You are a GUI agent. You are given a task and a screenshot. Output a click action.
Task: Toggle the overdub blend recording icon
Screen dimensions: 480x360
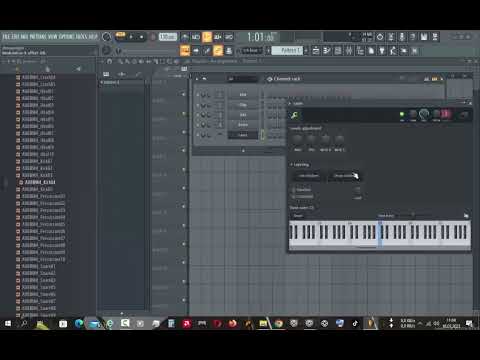218,37
